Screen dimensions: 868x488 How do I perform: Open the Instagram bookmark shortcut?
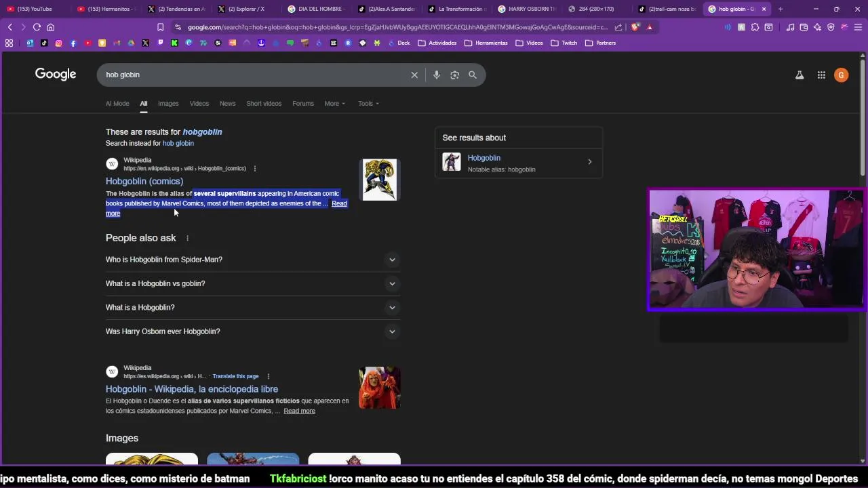tap(58, 43)
